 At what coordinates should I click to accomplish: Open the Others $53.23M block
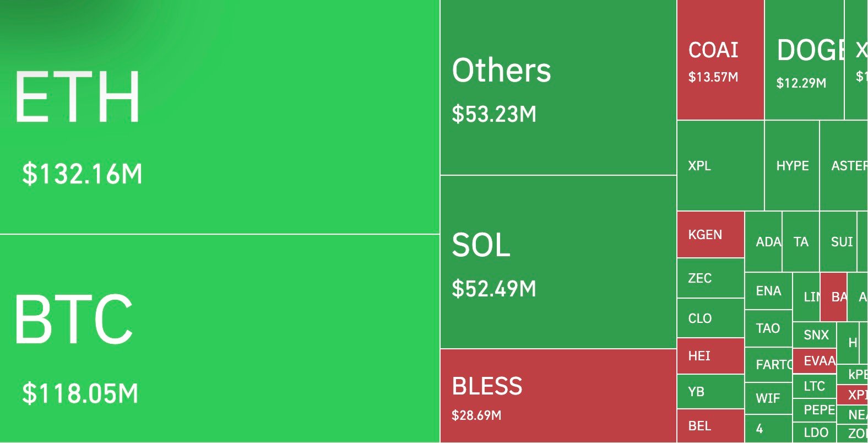click(558, 88)
